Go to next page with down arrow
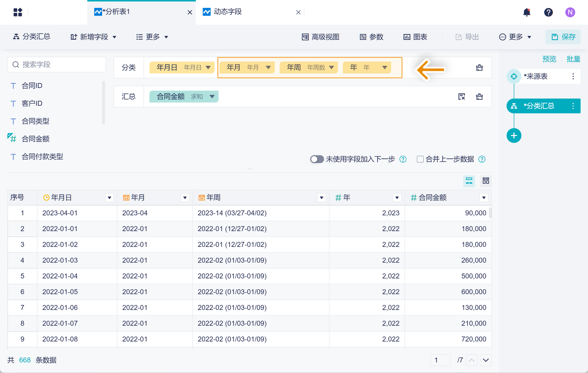The height and width of the screenshot is (373, 588). 486,360
